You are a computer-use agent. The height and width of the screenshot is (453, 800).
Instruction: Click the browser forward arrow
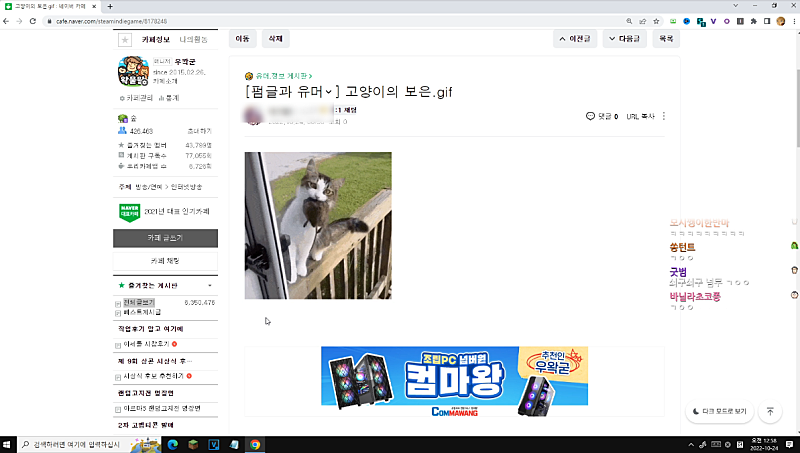19,21
